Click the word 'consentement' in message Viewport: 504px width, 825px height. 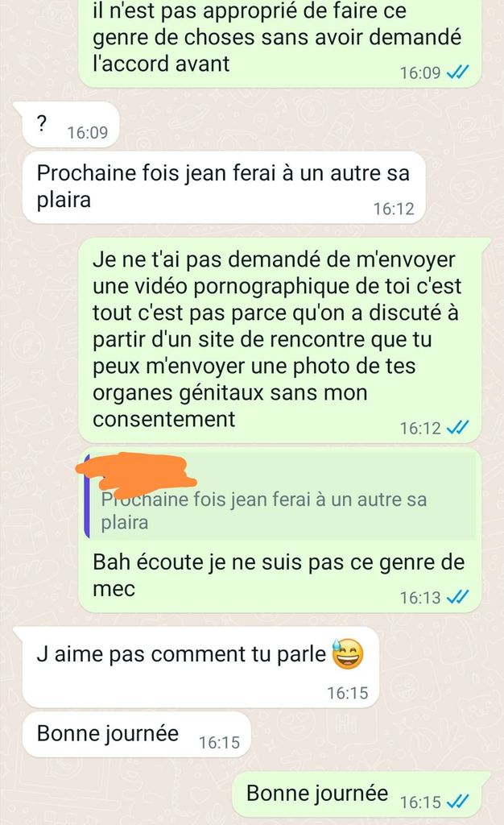point(163,419)
